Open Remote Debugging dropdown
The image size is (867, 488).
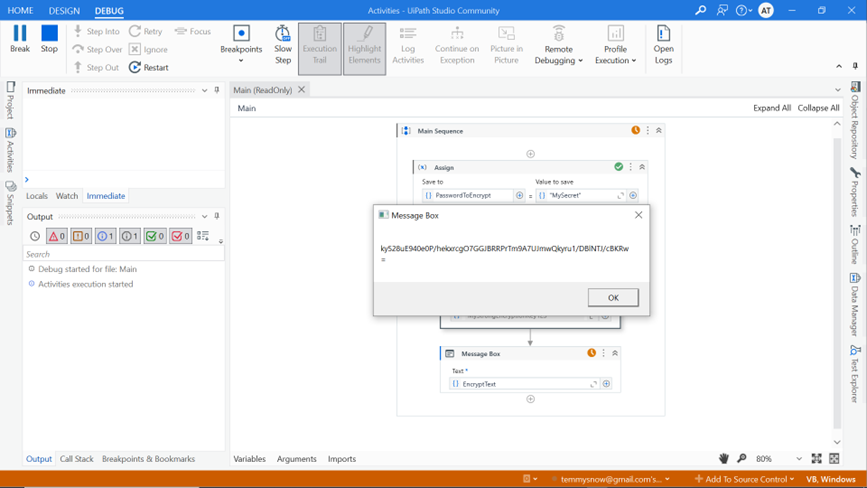coord(558,45)
